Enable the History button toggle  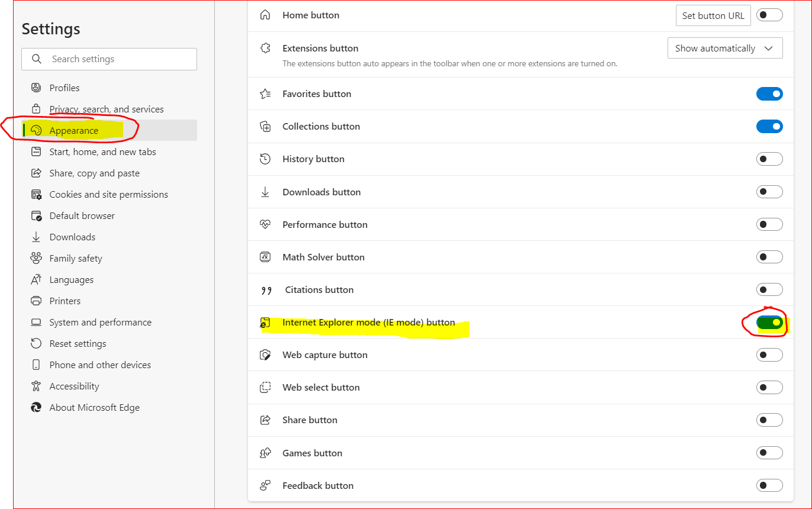point(769,159)
